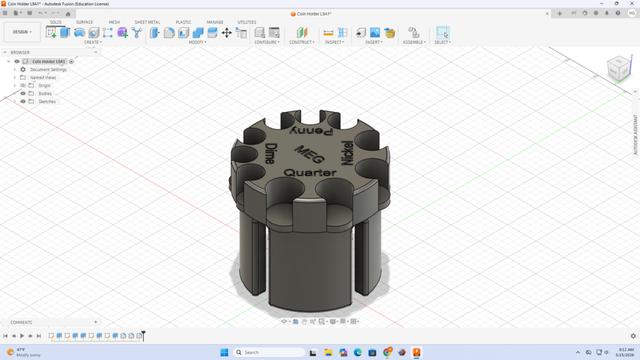The image size is (640, 360).
Task: Click the Windows Start button
Action: click(224, 352)
